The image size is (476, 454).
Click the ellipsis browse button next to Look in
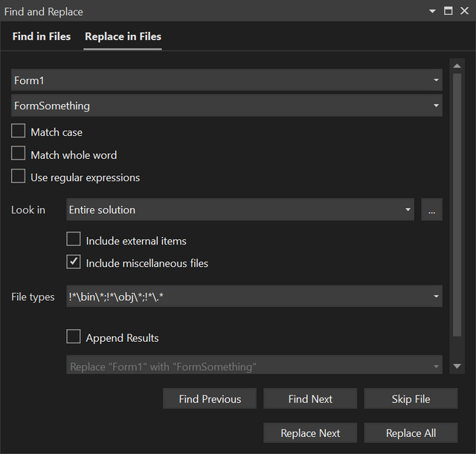pos(431,210)
